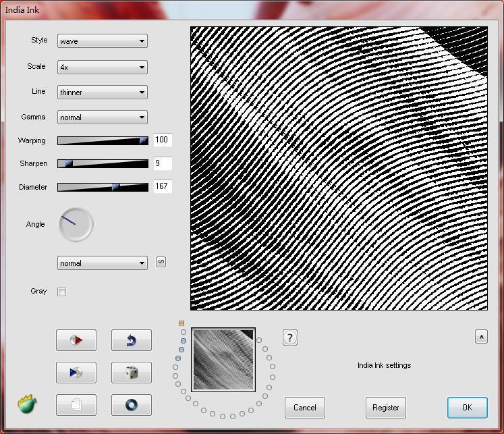The height and width of the screenshot is (434, 504).
Task: Click the Sharpen slider handle
Action: click(x=68, y=163)
